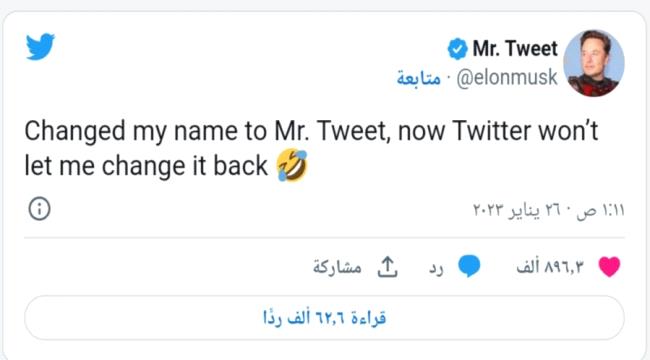Viewport: 650px width, 360px height.
Task: Click the blue Twitter bird logo
Action: (x=40, y=46)
